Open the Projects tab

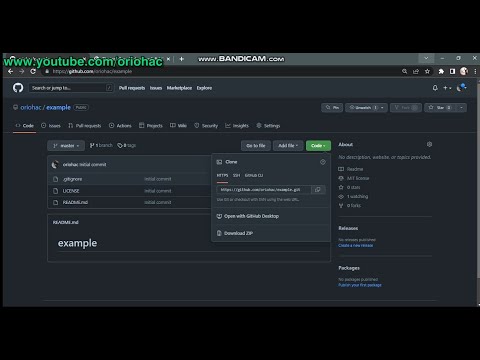(x=151, y=126)
